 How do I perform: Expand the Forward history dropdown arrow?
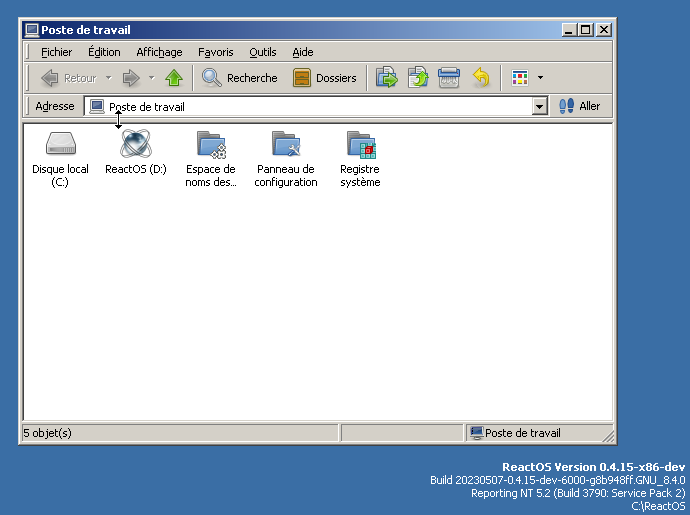tap(152, 78)
